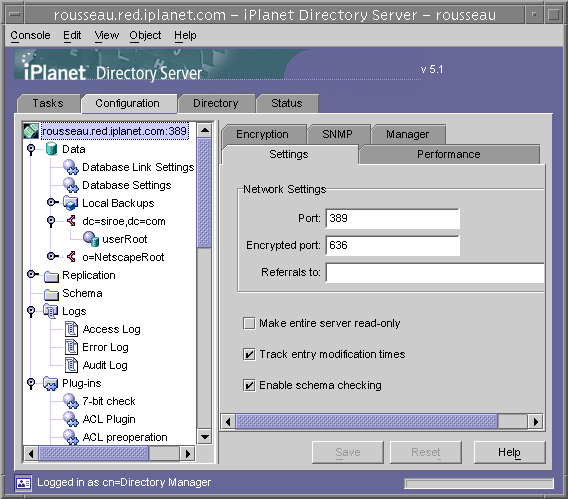Enable Make entire server read-only checkbox
Viewport: 568px width, 499px height.
(x=249, y=323)
